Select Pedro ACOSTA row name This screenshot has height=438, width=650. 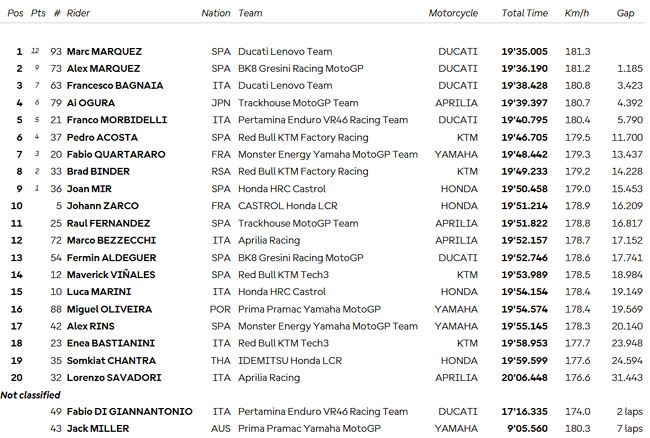(x=102, y=138)
